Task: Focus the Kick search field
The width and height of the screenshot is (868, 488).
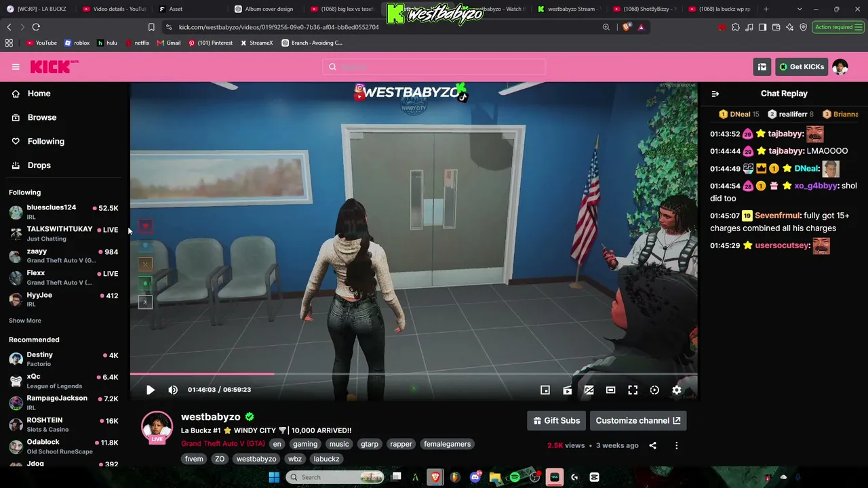Action: pos(434,66)
